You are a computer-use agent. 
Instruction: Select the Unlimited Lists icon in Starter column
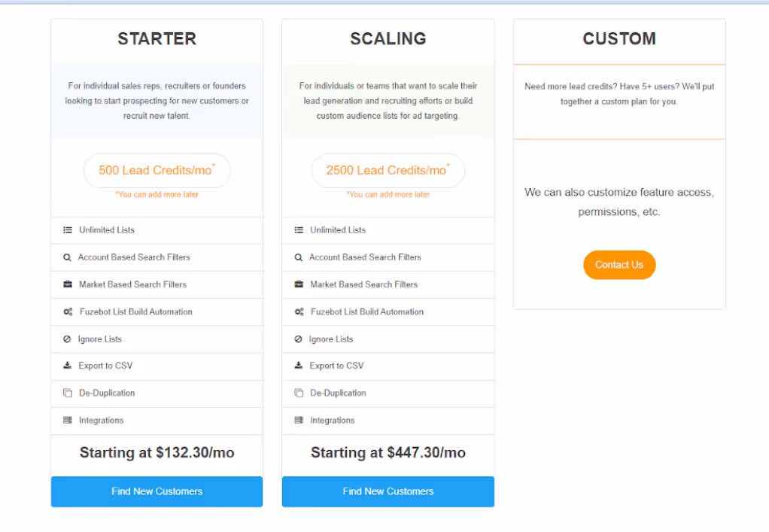[68, 230]
